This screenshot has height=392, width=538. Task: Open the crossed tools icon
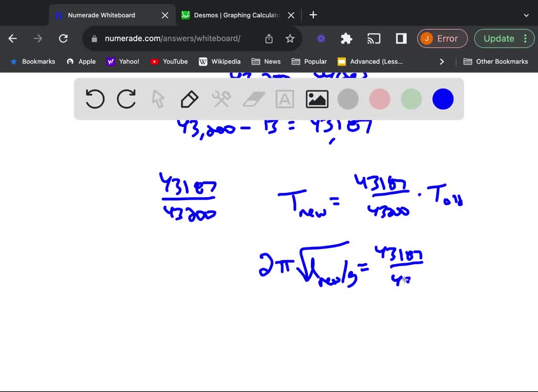[221, 99]
